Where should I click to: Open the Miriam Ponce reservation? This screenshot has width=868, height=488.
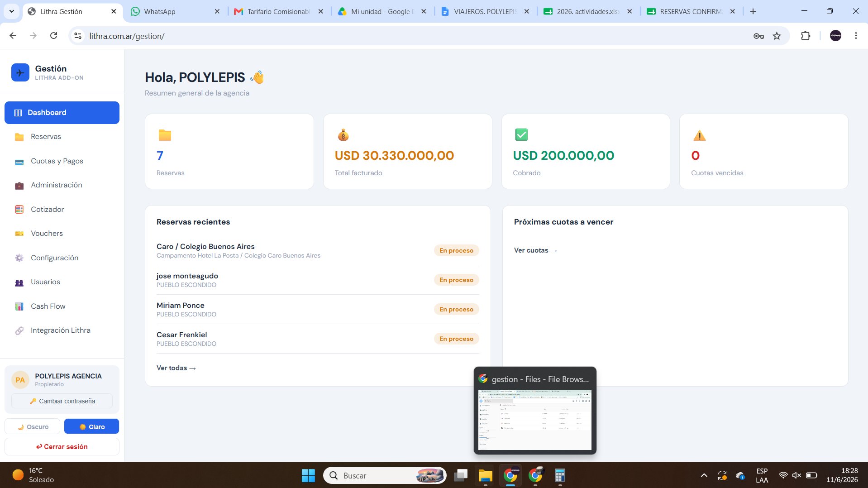click(318, 309)
